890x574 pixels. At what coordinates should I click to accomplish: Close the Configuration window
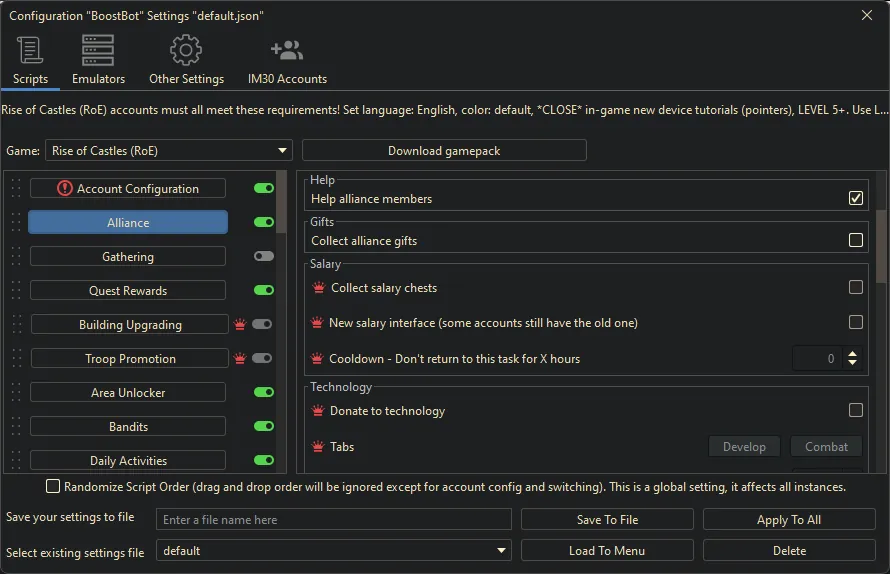866,15
